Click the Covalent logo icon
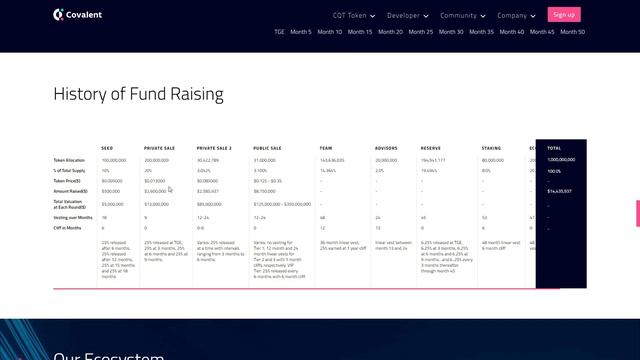The height and width of the screenshot is (360, 640). click(x=58, y=15)
